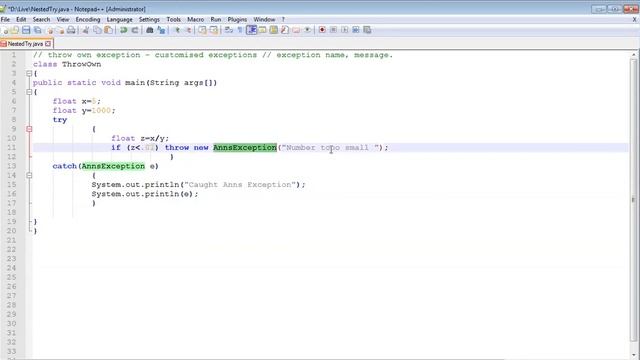Click AnnsException in the catch statement

pos(113,166)
